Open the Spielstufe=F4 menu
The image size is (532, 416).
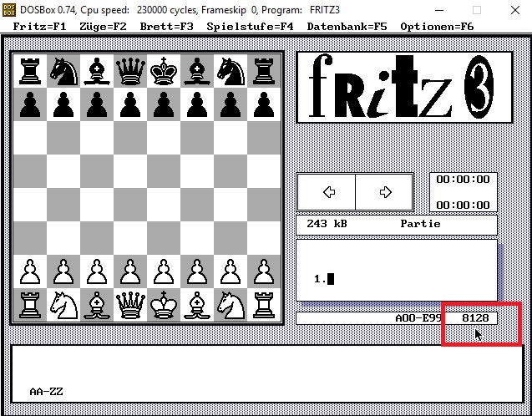point(250,27)
